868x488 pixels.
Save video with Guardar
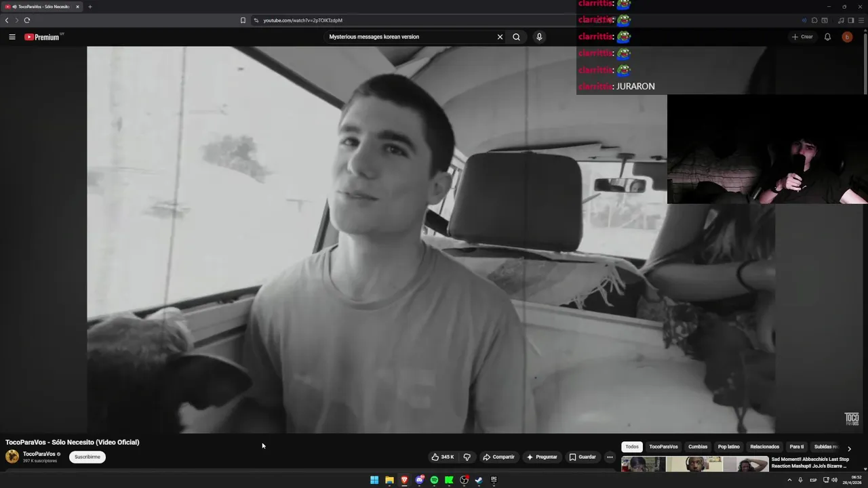583,457
